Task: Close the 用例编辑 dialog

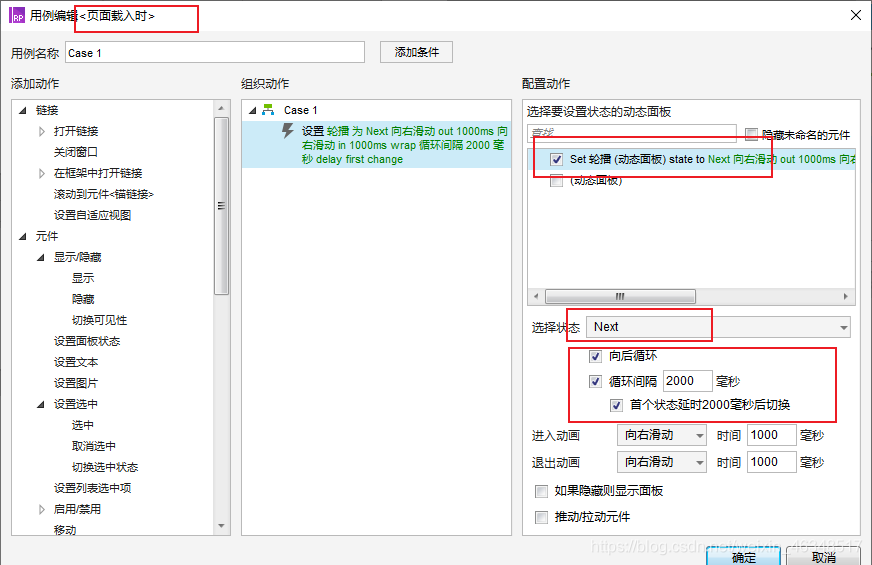Action: 856,15
